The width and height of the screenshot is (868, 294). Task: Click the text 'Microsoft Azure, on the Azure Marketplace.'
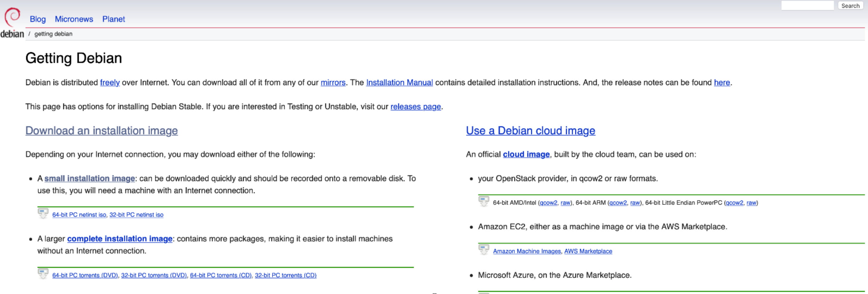click(555, 275)
